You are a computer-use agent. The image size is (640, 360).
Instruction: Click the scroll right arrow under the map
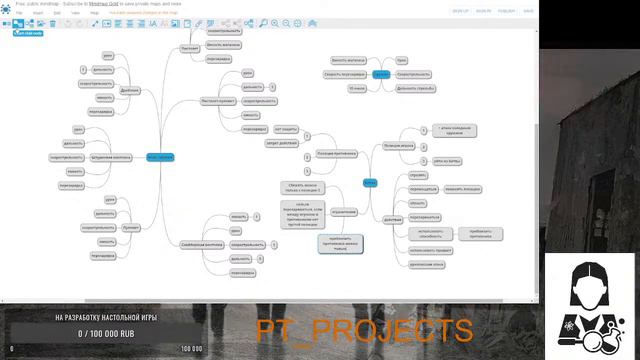[x=532, y=301]
